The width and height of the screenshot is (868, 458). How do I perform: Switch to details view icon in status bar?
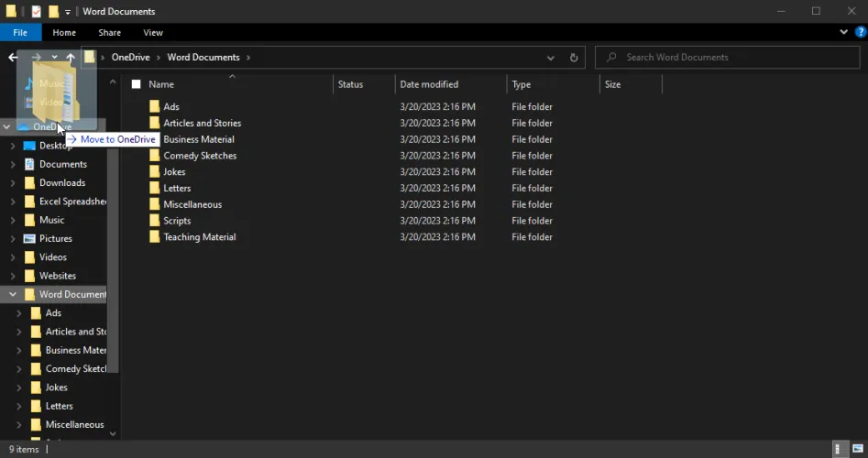(839, 450)
